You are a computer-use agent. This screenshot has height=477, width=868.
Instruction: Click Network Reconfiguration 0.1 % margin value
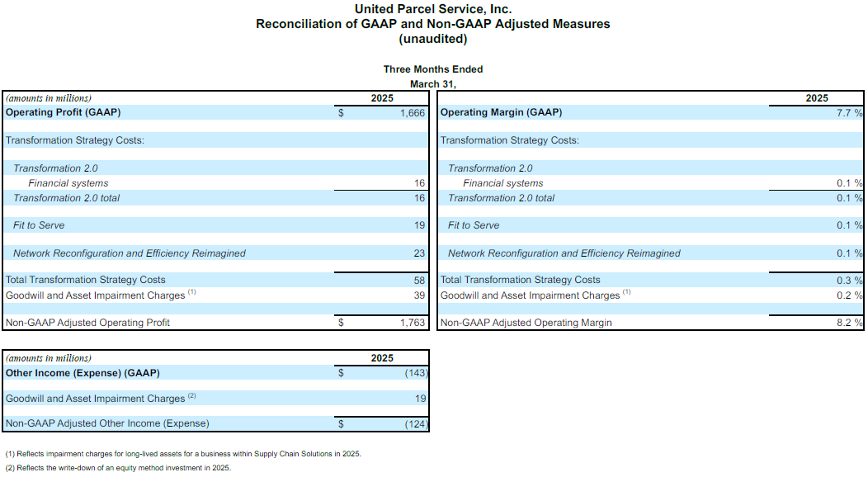point(849,253)
